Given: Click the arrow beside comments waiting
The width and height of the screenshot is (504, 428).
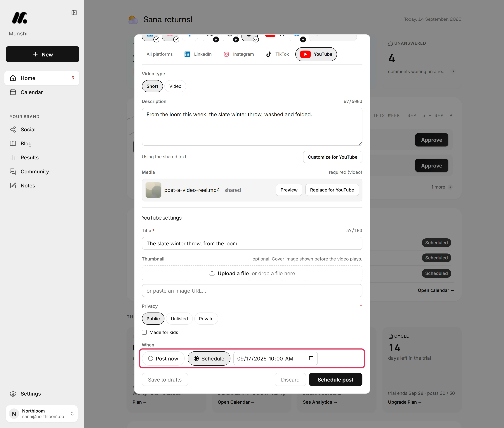Looking at the screenshot, I should click(x=453, y=71).
